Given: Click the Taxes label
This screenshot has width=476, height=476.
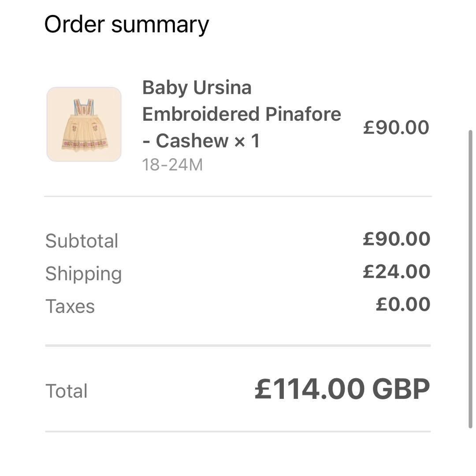Looking at the screenshot, I should pyautogui.click(x=70, y=306).
